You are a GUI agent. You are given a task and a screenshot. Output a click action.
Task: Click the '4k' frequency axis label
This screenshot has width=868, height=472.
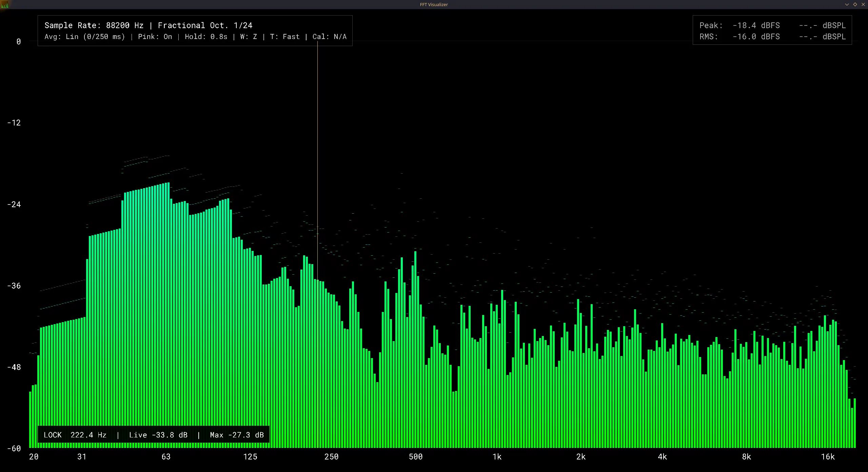pyautogui.click(x=663, y=457)
